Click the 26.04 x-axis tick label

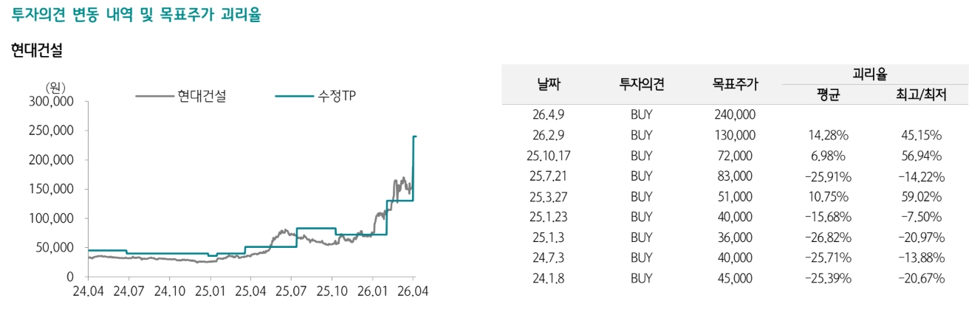tap(413, 291)
